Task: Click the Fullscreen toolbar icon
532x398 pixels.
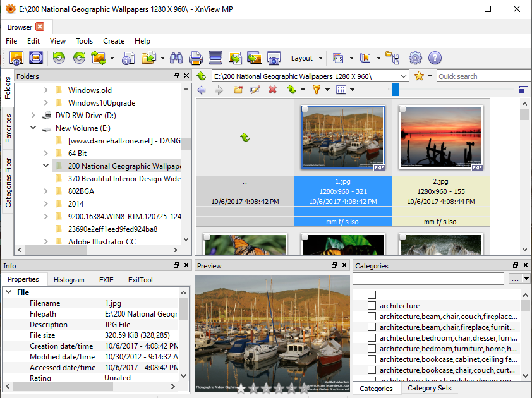Action: pyautogui.click(x=35, y=58)
